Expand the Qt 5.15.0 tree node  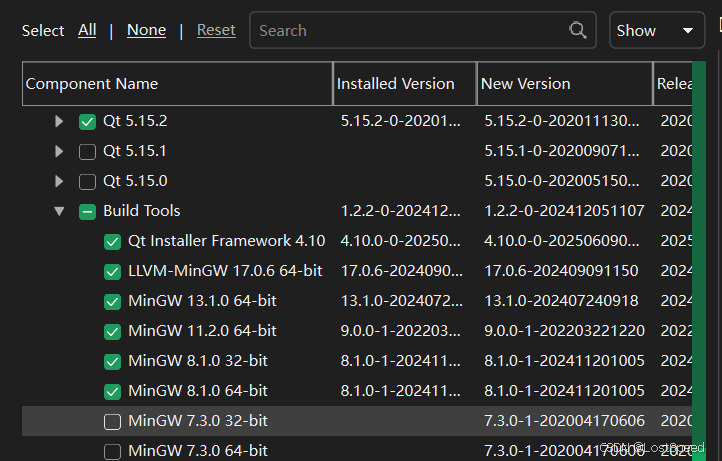tap(59, 181)
